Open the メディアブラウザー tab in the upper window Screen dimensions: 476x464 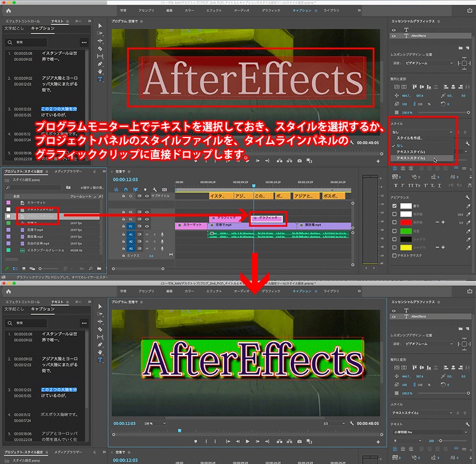68,171
